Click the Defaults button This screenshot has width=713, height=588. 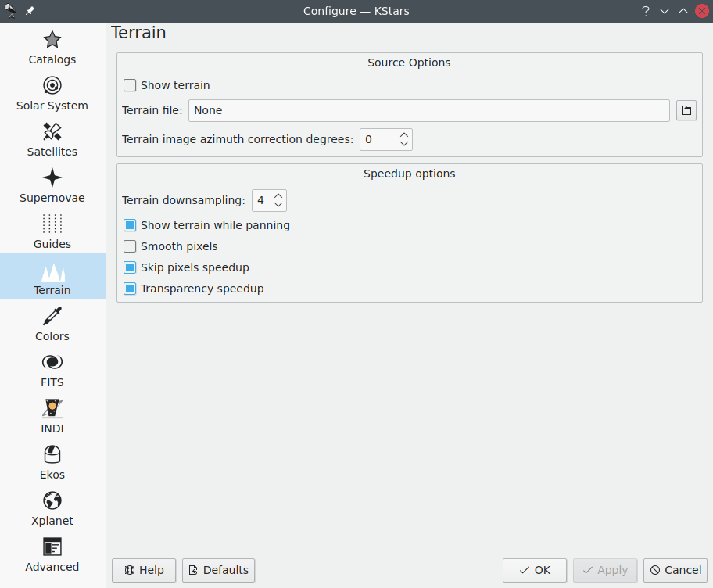coord(218,570)
